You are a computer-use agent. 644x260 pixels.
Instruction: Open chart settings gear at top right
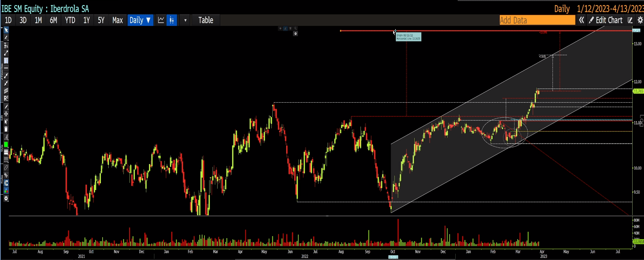click(640, 20)
